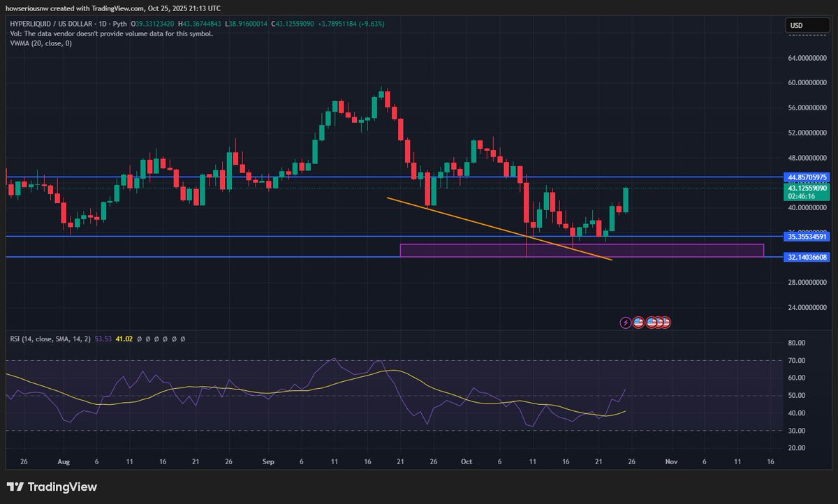Viewport: 838px width, 504px height.
Task: Click the 24.00000000 price axis label
Action: (808, 308)
